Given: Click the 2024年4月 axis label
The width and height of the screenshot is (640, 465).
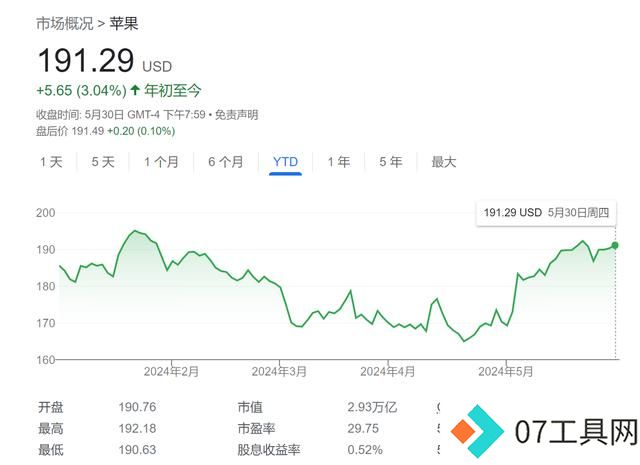Looking at the screenshot, I should click(388, 372).
